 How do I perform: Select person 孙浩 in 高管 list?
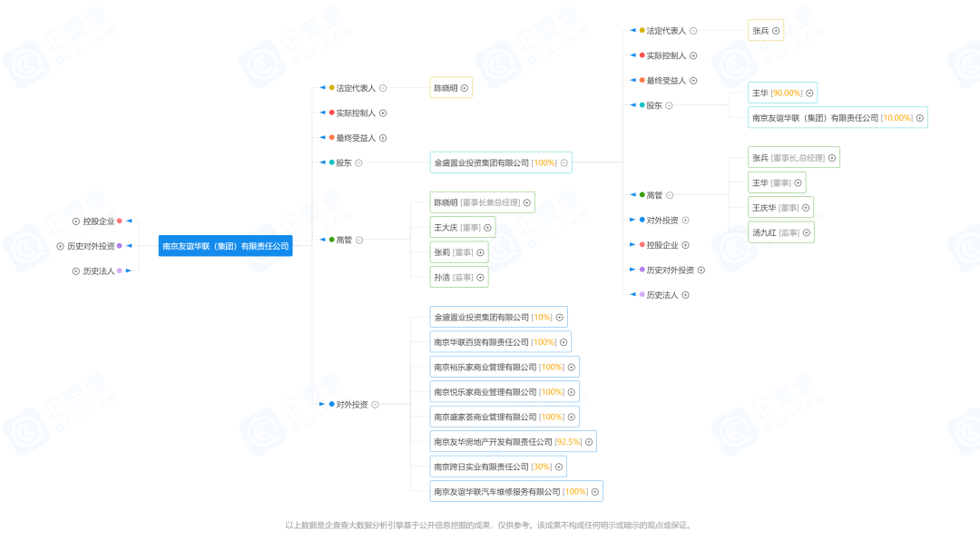442,278
